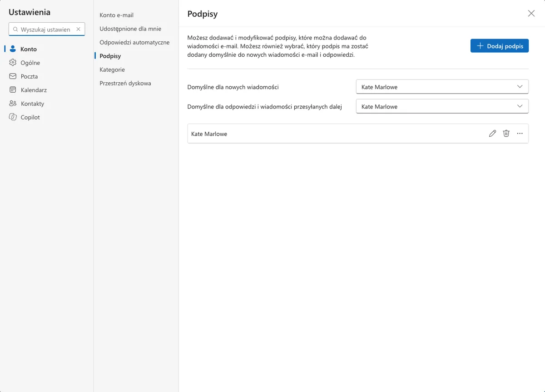Open Copilot settings icon
This screenshot has height=392, width=545.
(13, 117)
